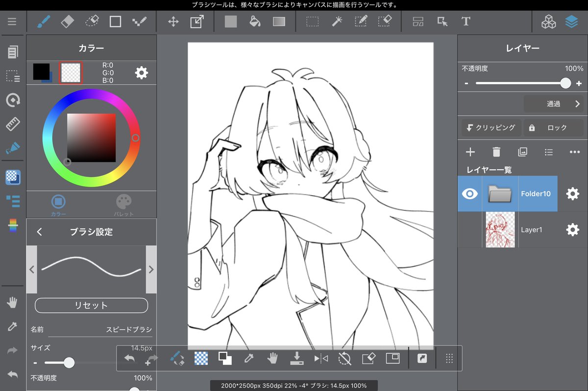Open the flashlight sidebar icon
Image resolution: width=588 pixels, height=391 pixels.
point(13,148)
